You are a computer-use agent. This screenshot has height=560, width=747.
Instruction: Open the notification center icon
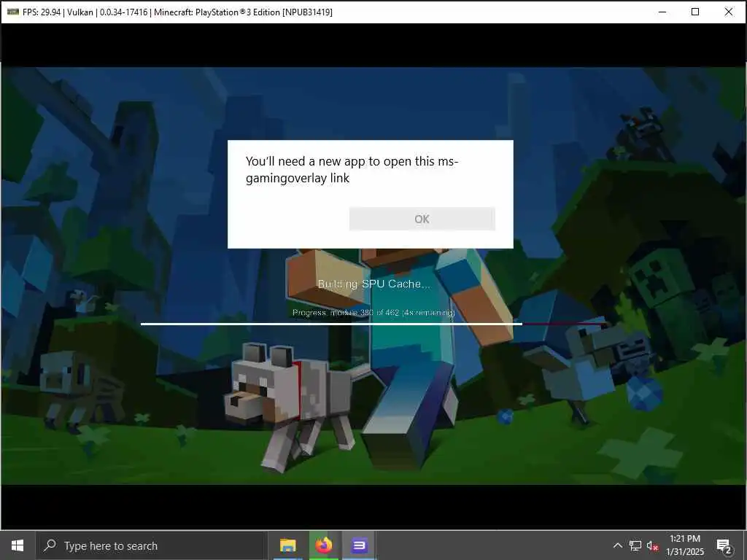click(724, 546)
